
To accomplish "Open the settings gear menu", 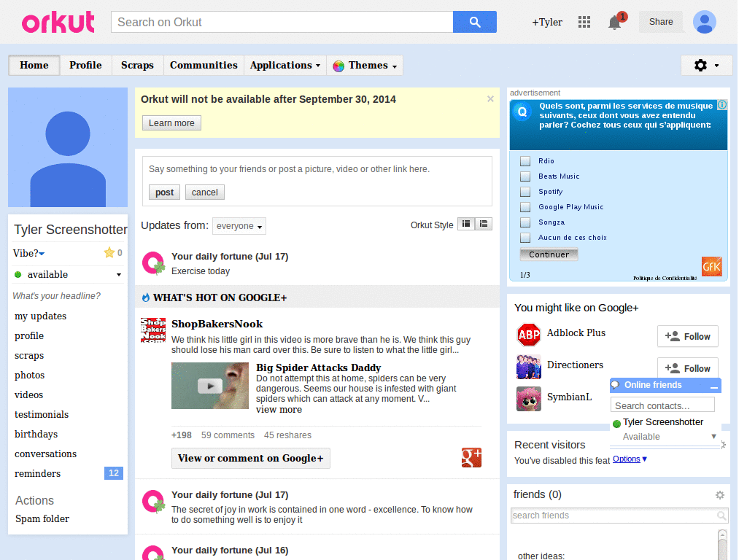I will point(706,65).
